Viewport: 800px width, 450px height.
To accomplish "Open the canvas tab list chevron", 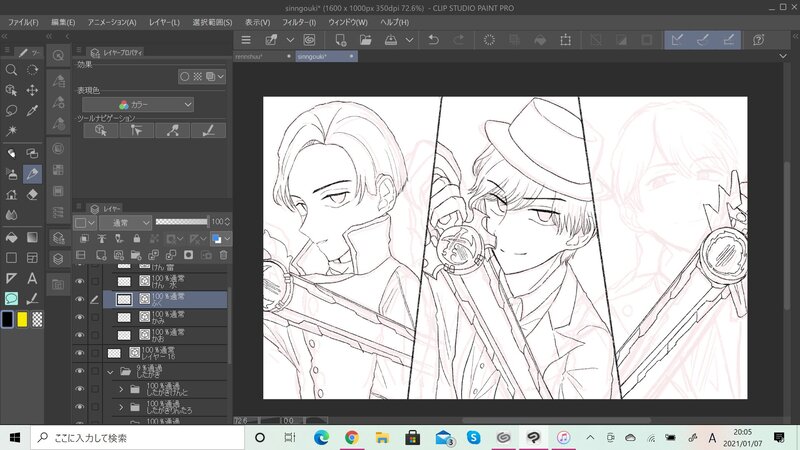I will [x=783, y=56].
